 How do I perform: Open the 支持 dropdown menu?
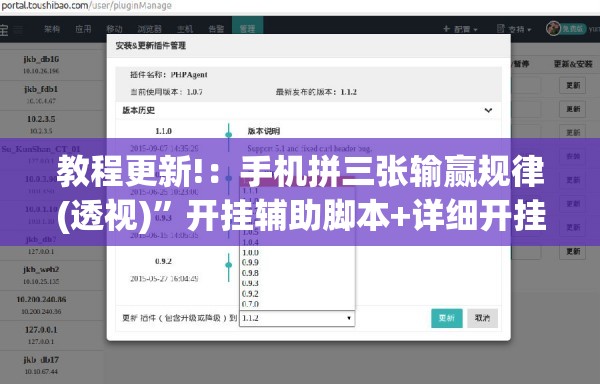[514, 29]
